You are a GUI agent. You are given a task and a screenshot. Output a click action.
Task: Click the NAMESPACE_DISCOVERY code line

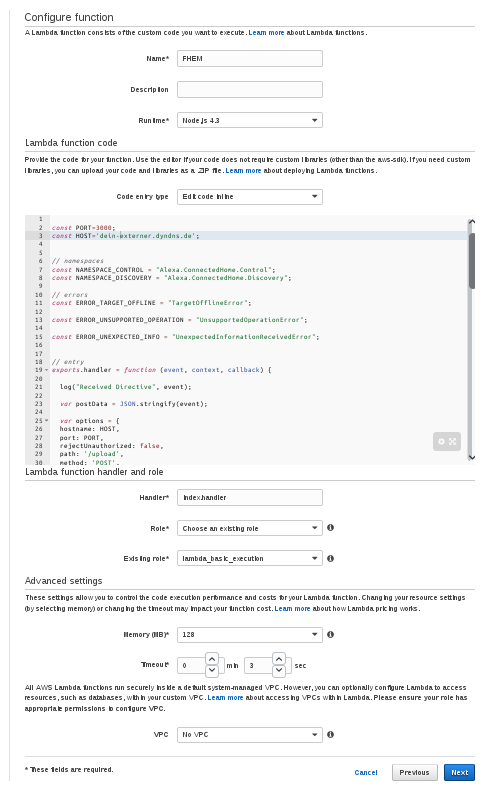(171, 278)
